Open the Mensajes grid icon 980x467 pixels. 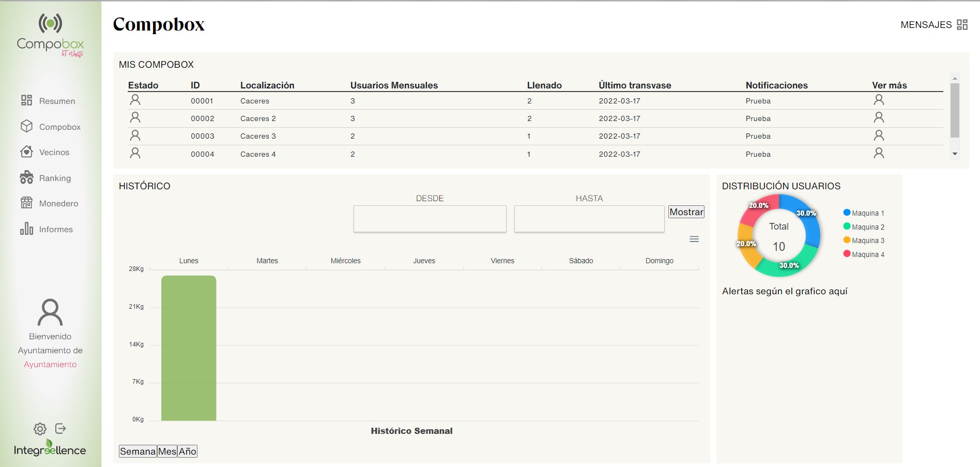click(962, 25)
